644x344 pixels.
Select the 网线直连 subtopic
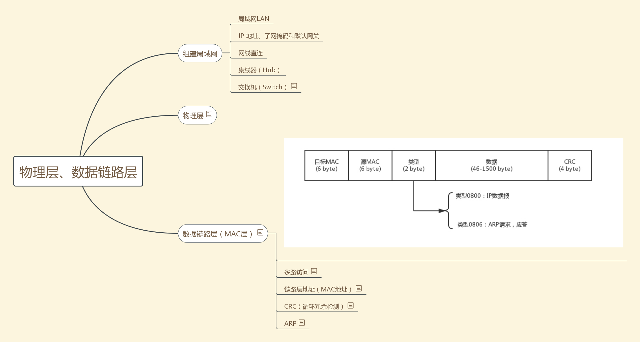(251, 53)
